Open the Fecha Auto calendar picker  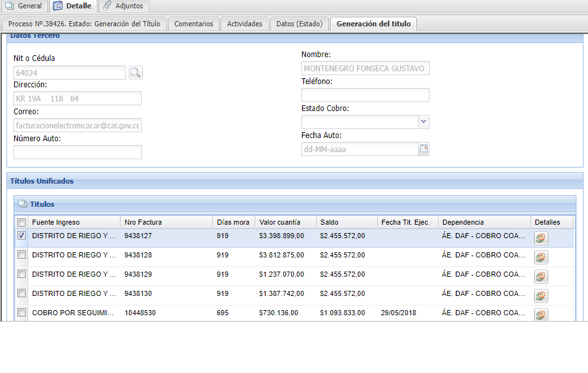(x=423, y=149)
